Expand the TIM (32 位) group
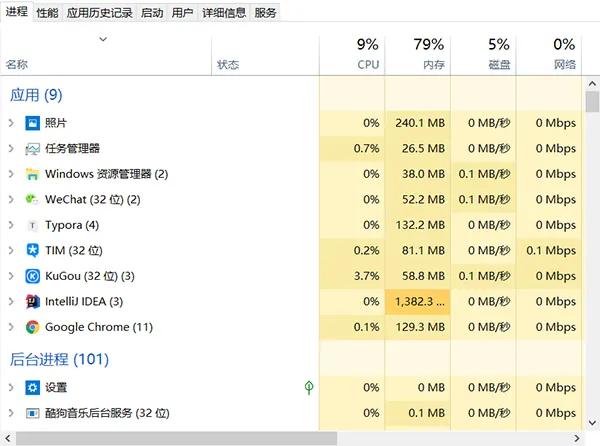Image resolution: width=600 pixels, height=446 pixels. click(x=11, y=251)
